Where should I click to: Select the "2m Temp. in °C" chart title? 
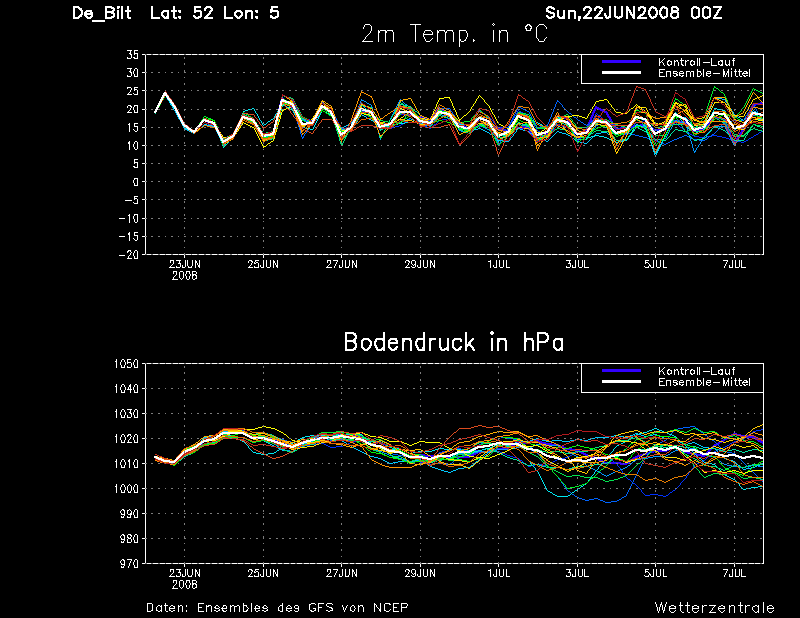click(x=453, y=35)
